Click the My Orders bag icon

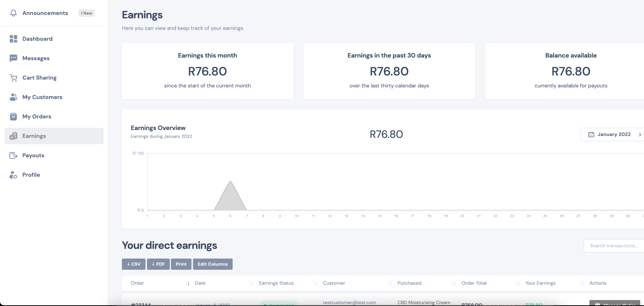click(x=13, y=117)
